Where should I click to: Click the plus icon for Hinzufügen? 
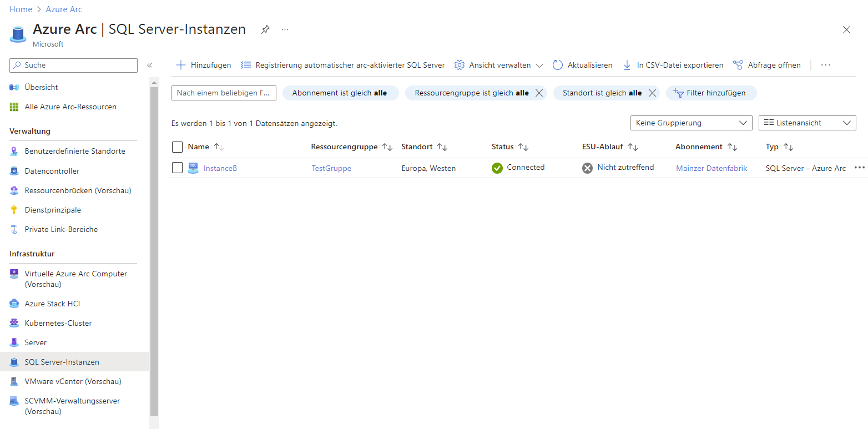[180, 65]
